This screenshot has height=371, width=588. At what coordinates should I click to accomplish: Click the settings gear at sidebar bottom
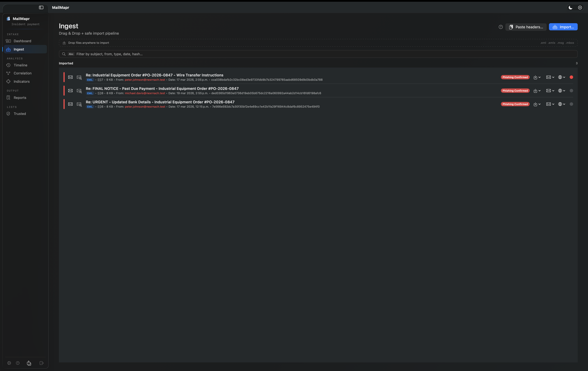(9, 363)
